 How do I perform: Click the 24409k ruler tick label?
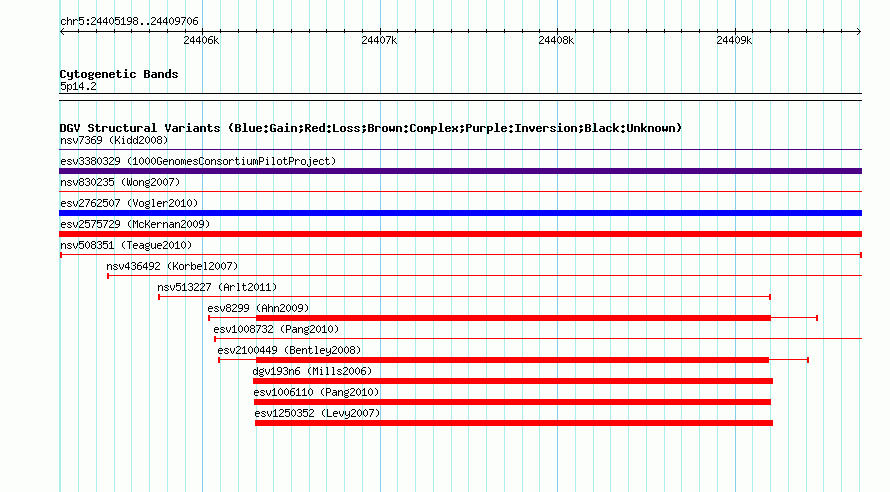734,41
